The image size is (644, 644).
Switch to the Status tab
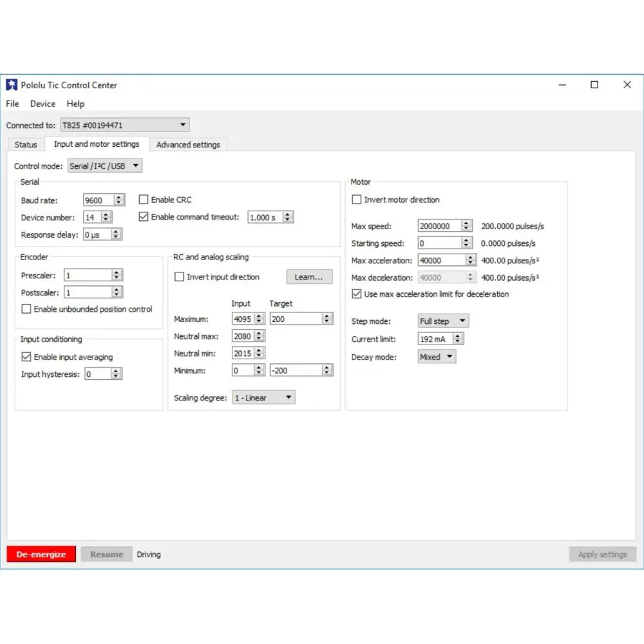[x=26, y=145]
